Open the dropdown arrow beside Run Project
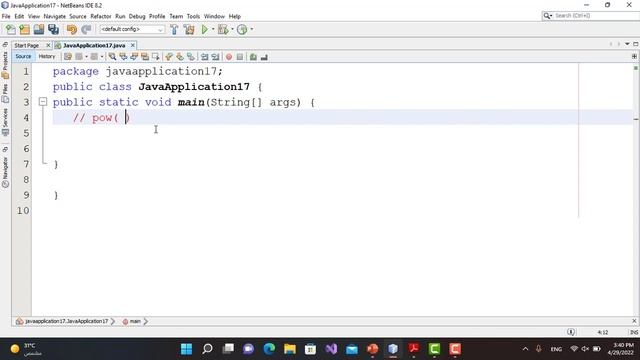 pyautogui.click(x=213, y=29)
